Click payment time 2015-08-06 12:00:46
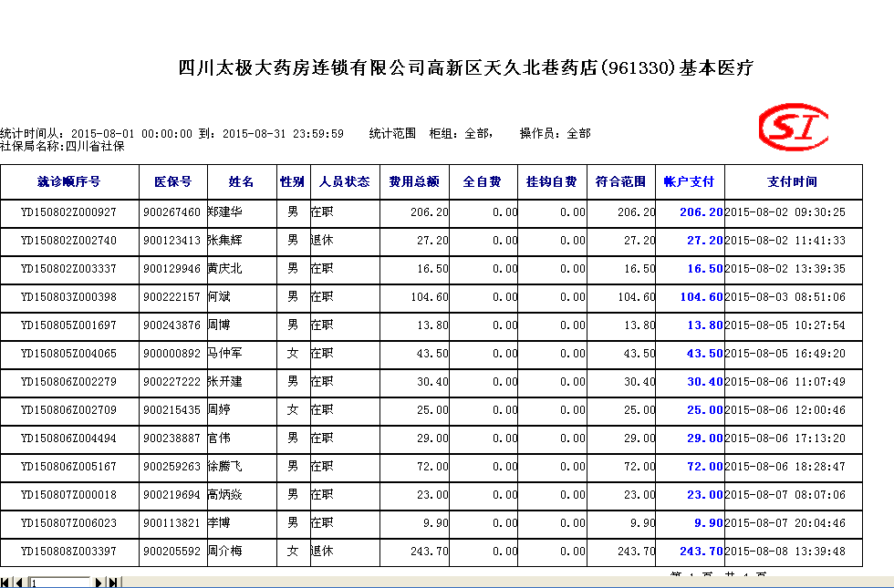894x588 pixels. [785, 410]
